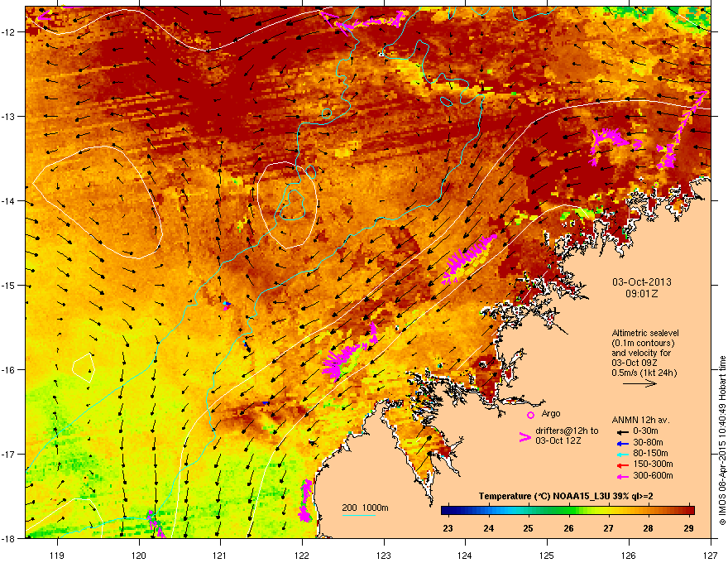Click the color bar tick label '24'
The width and height of the screenshot is (728, 563).
click(x=488, y=528)
